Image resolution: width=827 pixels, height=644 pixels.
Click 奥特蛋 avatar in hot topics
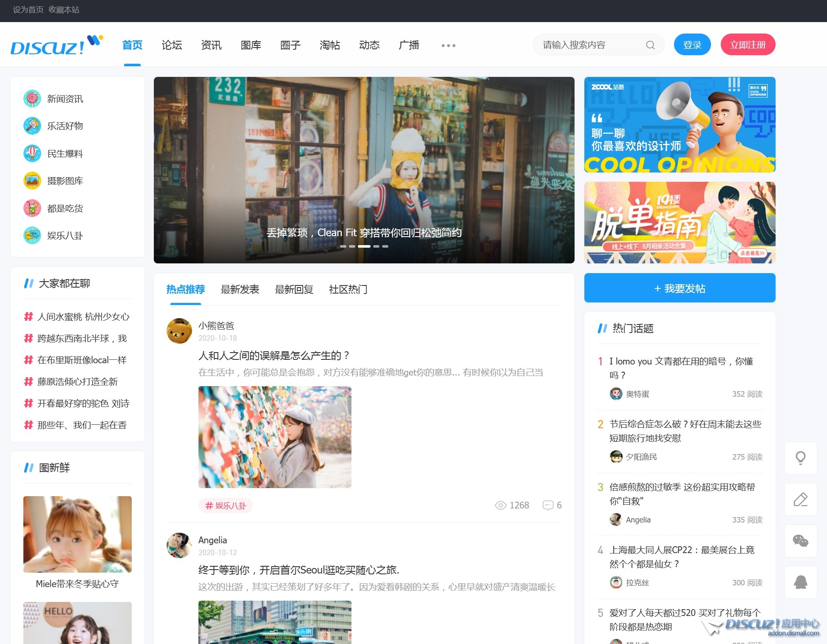click(x=616, y=394)
